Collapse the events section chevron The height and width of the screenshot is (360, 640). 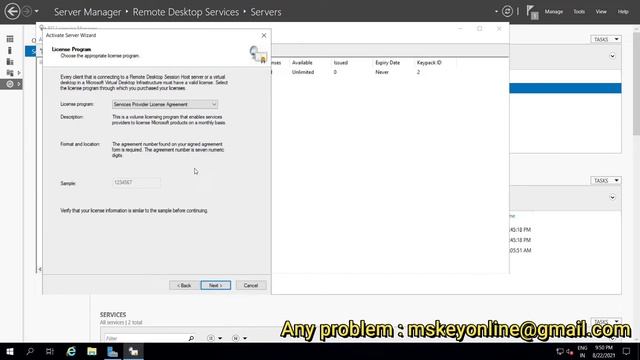[612, 198]
